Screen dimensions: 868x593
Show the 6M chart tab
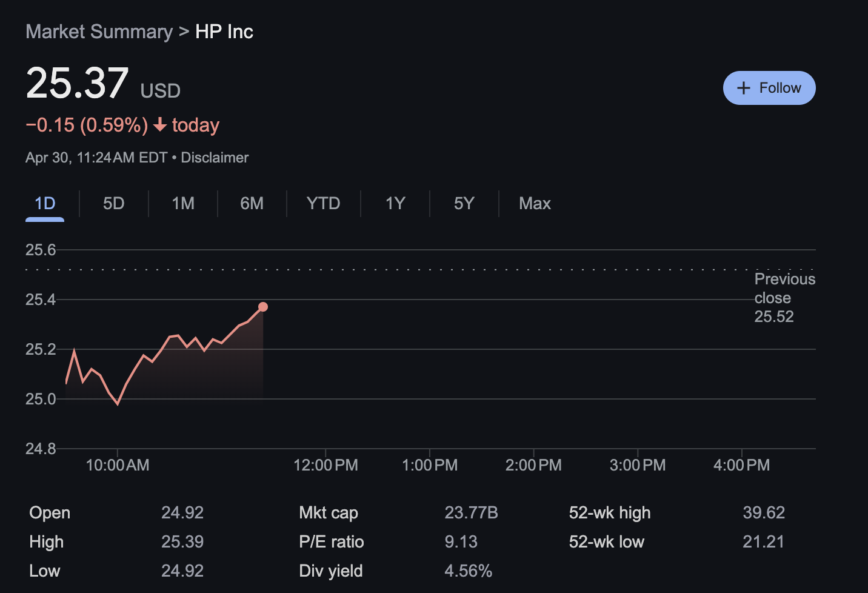[252, 203]
